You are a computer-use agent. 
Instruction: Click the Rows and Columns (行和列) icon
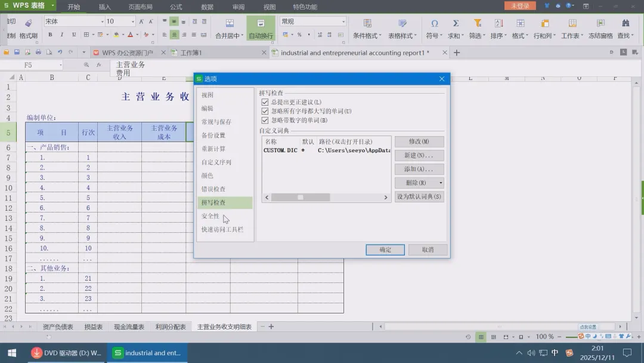click(x=544, y=23)
